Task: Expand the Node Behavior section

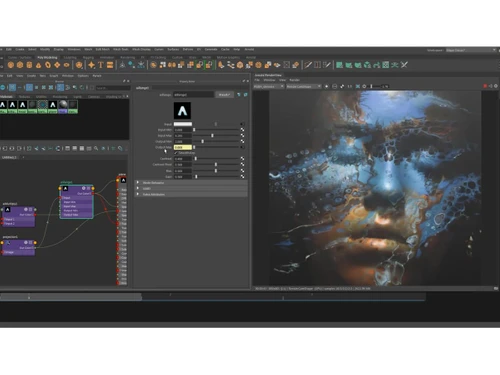Action: pos(191,183)
